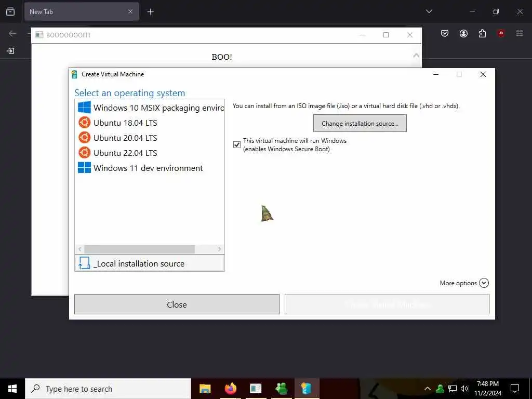
Task: Open Firefox from taskbar
Action: coord(230,389)
